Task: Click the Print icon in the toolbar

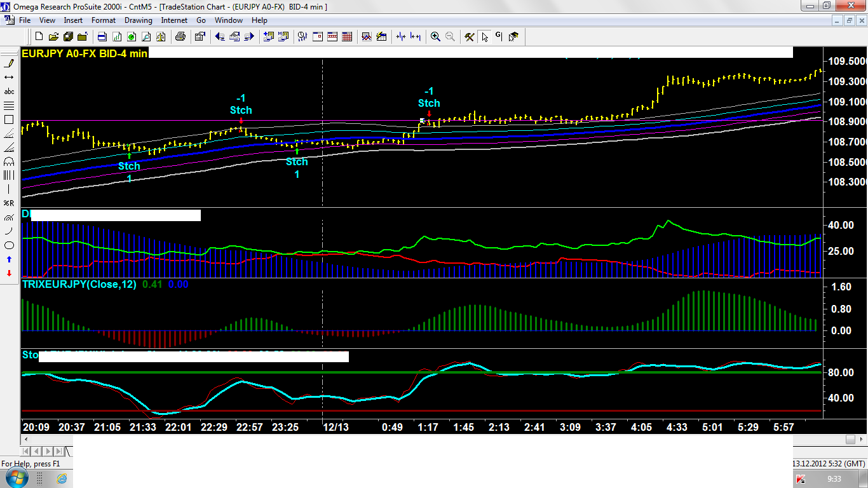Action: point(180,37)
